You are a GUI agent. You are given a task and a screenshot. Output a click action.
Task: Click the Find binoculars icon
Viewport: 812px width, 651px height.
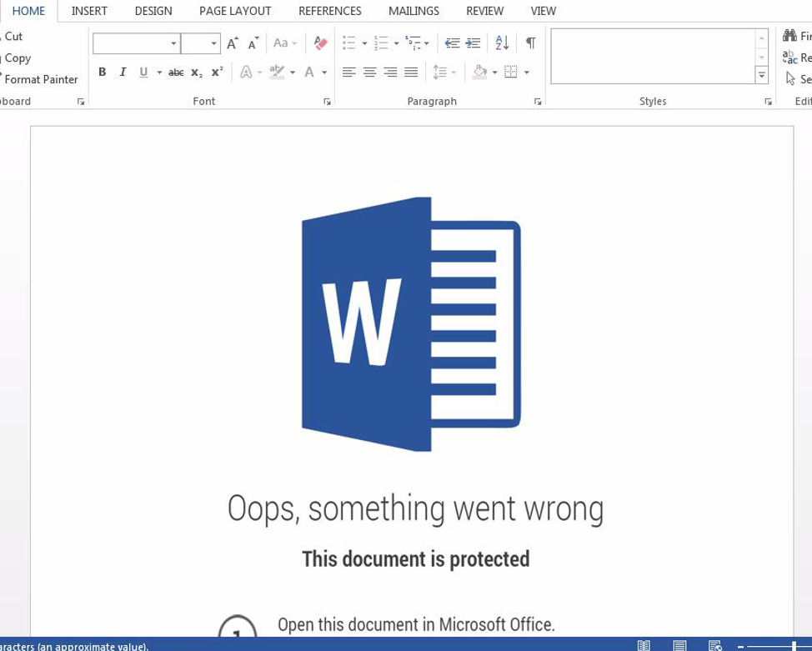789,36
